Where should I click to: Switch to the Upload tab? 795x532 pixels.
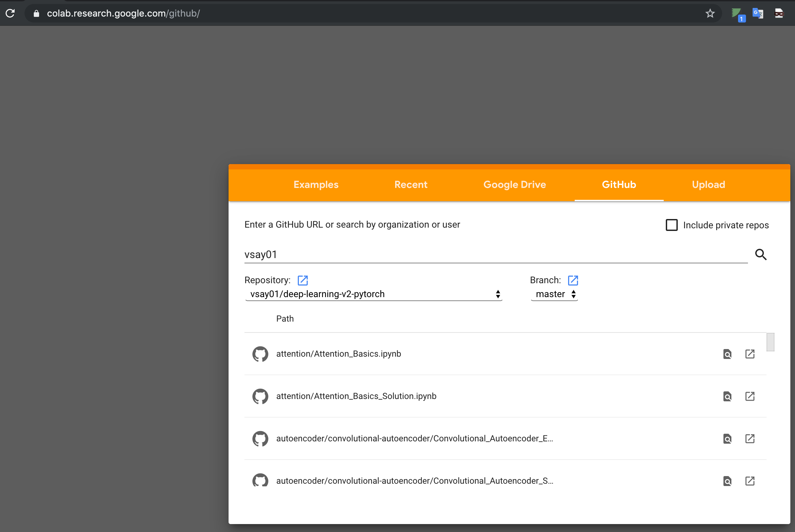tap(709, 185)
